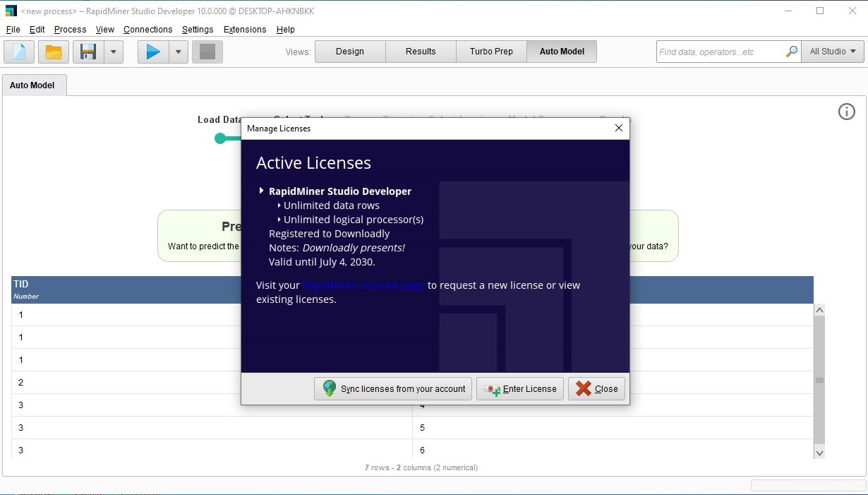Click Sync licenses from your account button
Viewport: 868px width, 495px height.
(x=393, y=388)
